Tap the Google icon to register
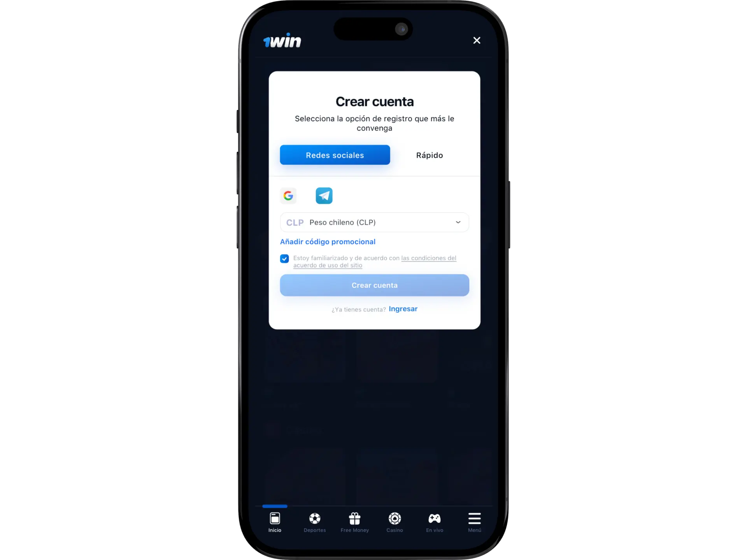This screenshot has height=560, width=747. pyautogui.click(x=289, y=195)
